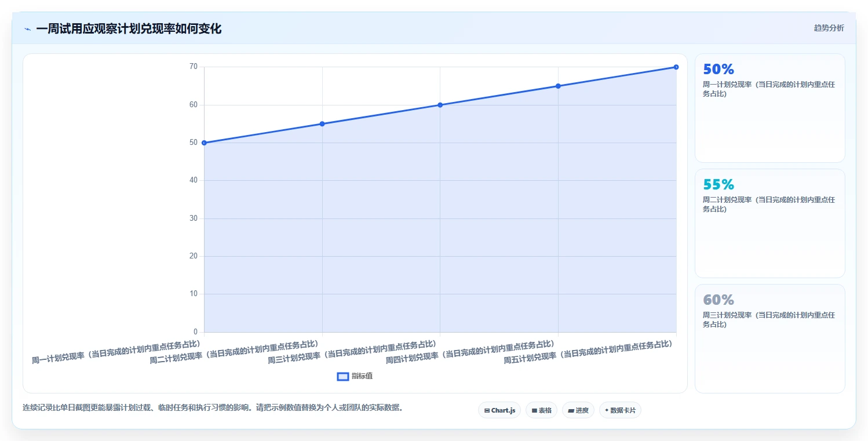Select the 50% 周一计划兑现率 card
The width and height of the screenshot is (868, 441).
770,108
